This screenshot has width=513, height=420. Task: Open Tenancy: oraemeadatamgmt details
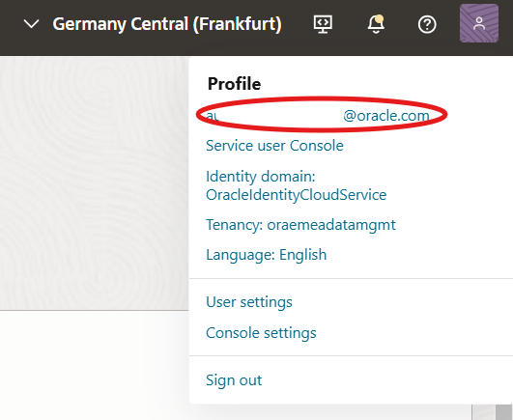(300, 225)
